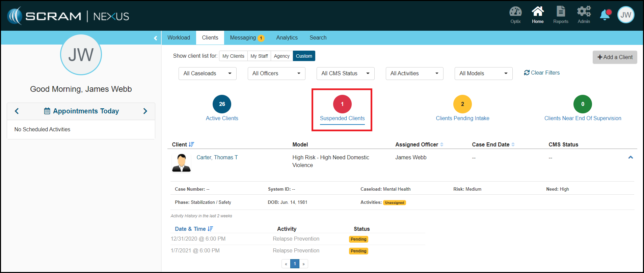The height and width of the screenshot is (273, 644).
Task: Go to next appointments day arrow
Action: tap(145, 111)
